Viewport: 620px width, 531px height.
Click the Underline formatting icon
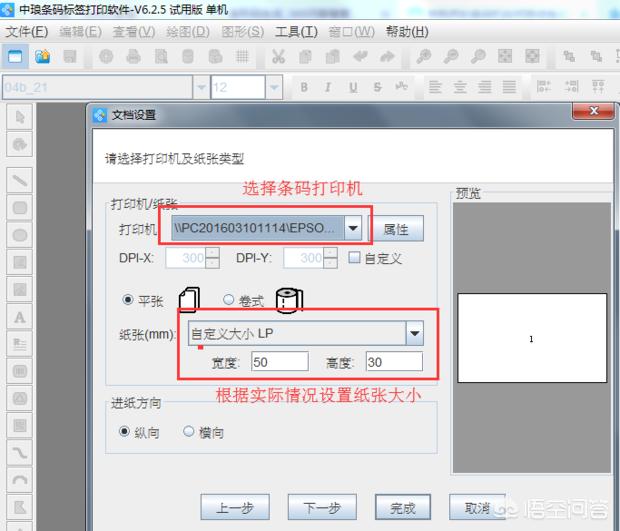coord(353,87)
